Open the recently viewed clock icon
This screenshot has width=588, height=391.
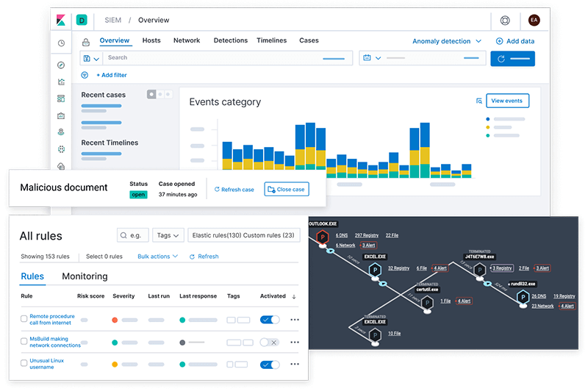click(x=61, y=43)
